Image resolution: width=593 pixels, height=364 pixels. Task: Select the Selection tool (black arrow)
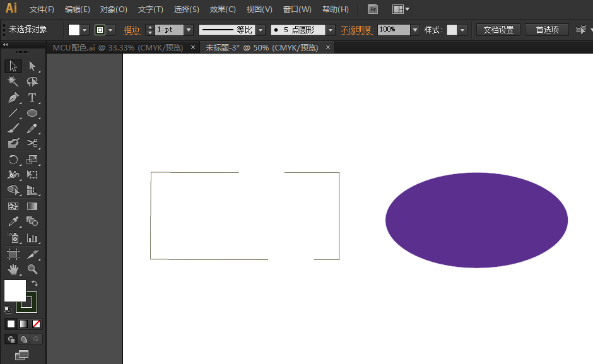[13, 66]
